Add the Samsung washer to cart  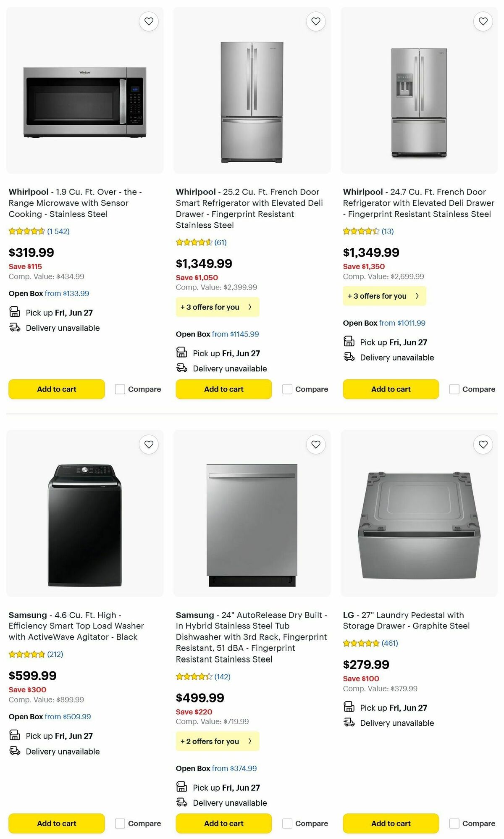click(56, 823)
